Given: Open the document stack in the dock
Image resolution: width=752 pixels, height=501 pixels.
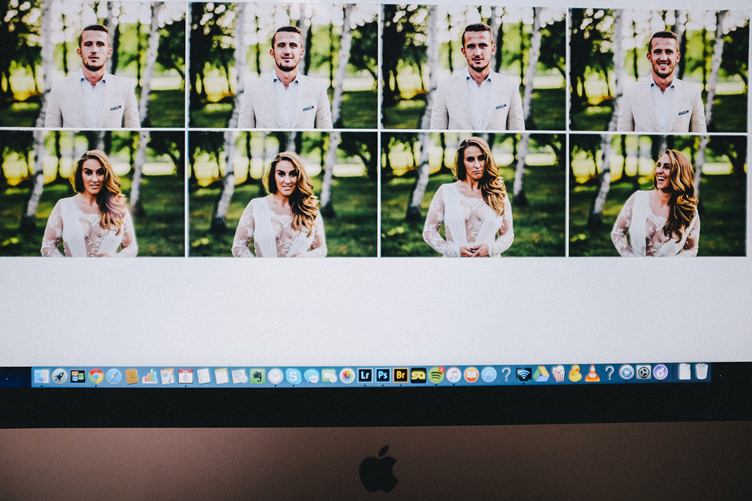Looking at the screenshot, I should pos(685,372).
